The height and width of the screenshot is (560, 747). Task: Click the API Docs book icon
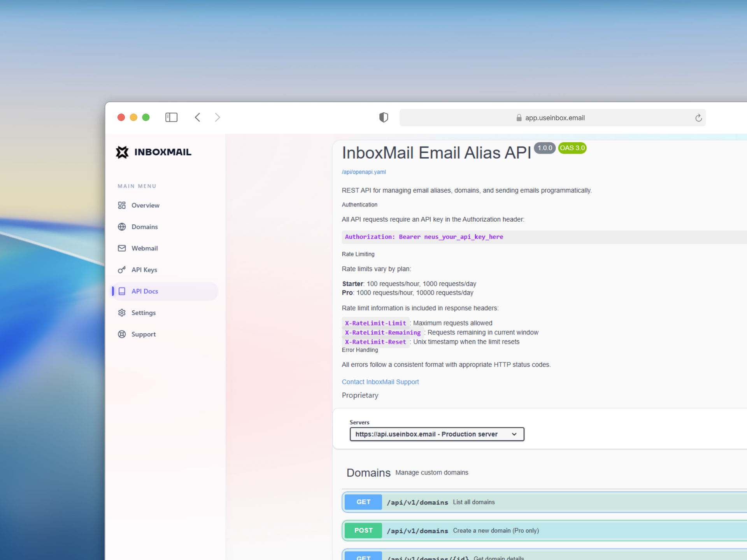[x=122, y=291]
